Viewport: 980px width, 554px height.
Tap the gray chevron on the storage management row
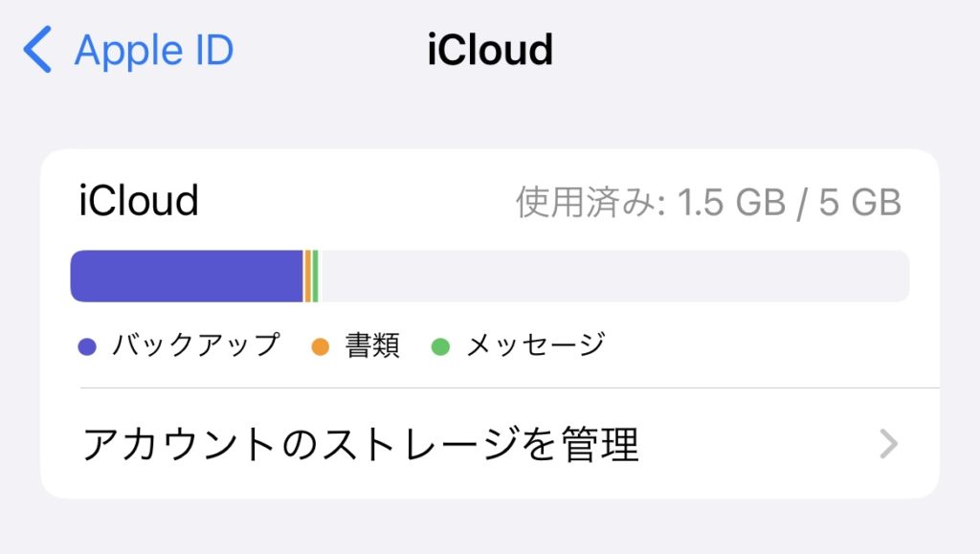889,444
